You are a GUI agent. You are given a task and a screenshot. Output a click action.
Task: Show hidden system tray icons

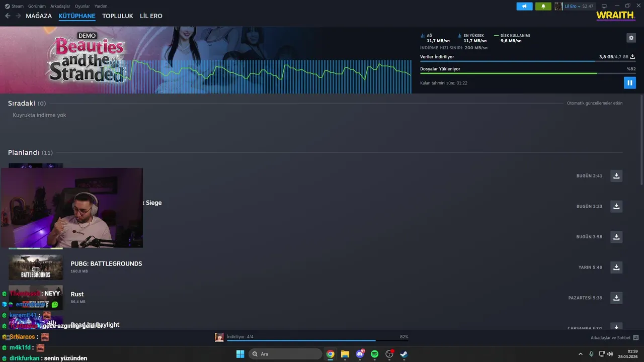(580, 354)
